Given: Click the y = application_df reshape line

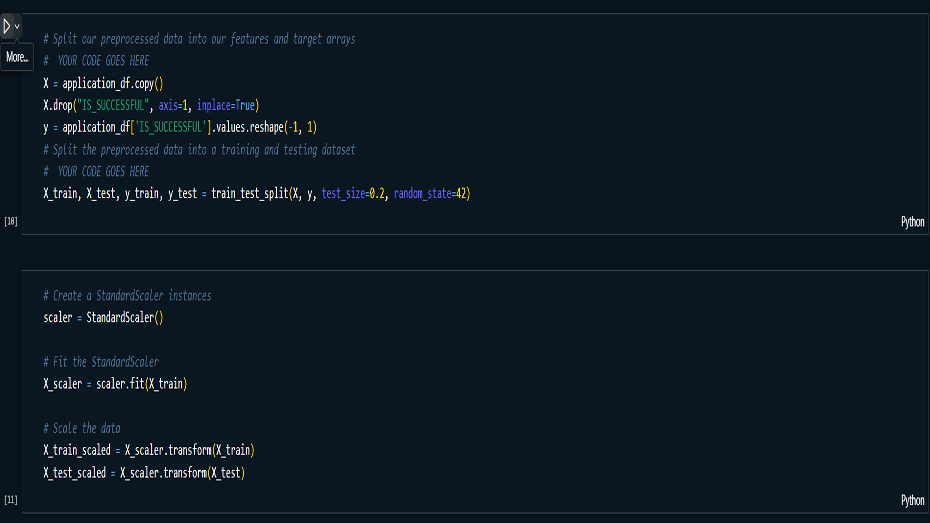Looking at the screenshot, I should click(x=180, y=127).
